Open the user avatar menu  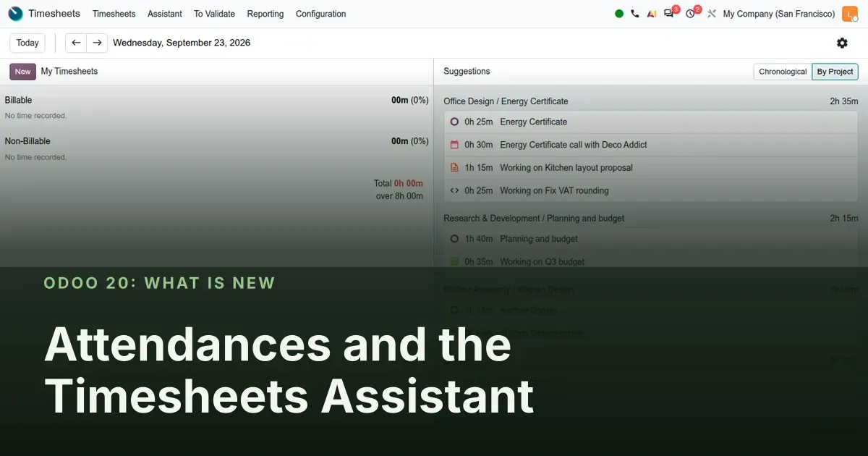tap(850, 14)
